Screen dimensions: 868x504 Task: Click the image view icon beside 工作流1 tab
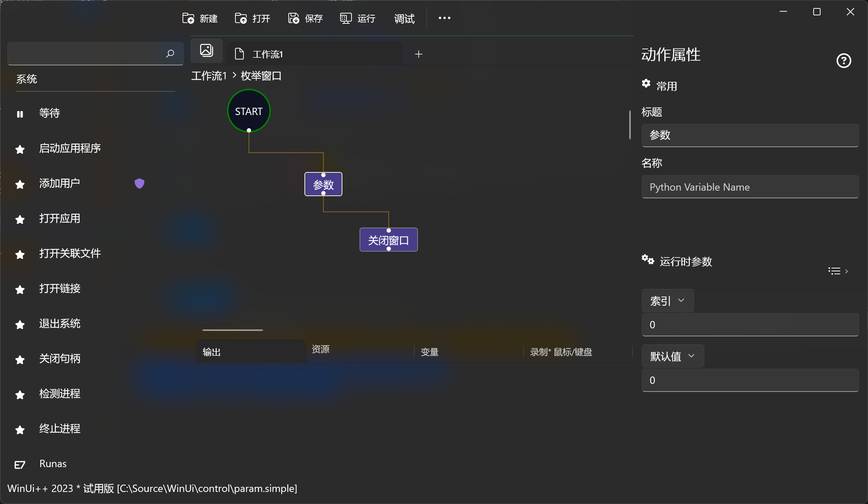(x=207, y=50)
